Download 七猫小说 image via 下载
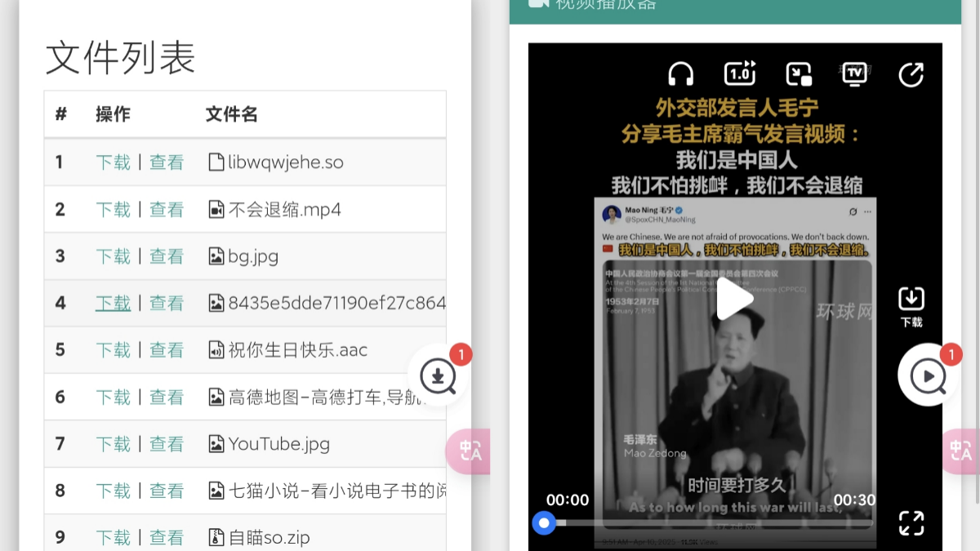980x551 pixels. point(113,491)
